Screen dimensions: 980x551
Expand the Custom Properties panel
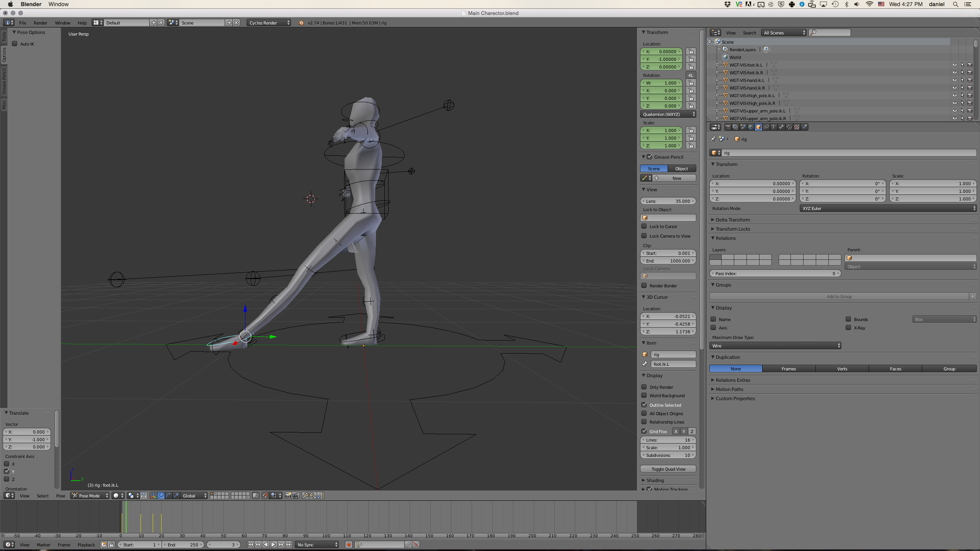coord(735,398)
